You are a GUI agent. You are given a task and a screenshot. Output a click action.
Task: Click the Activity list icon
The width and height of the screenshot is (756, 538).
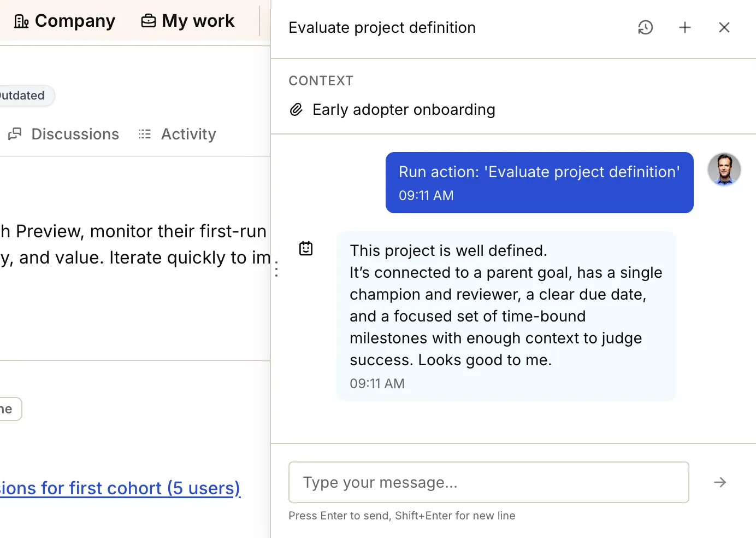pyautogui.click(x=145, y=134)
